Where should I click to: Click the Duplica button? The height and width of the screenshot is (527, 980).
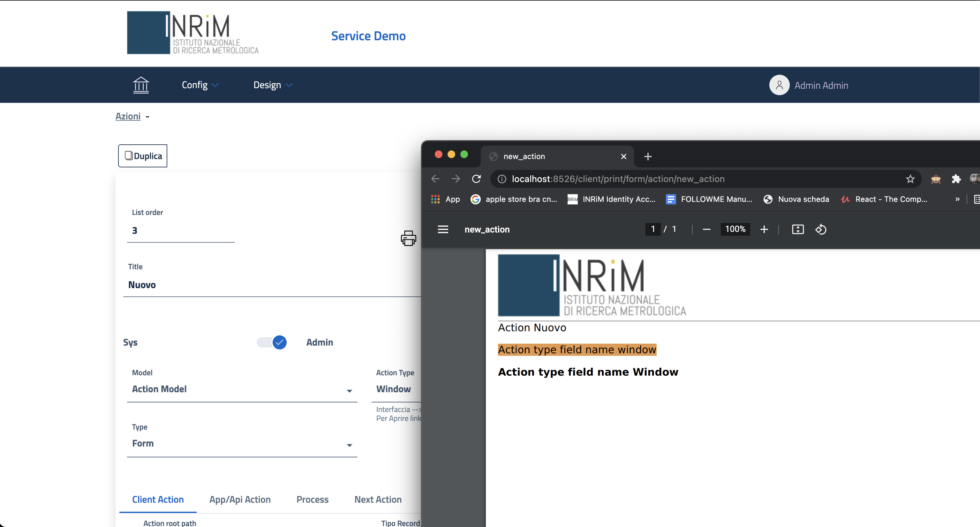pyautogui.click(x=143, y=156)
